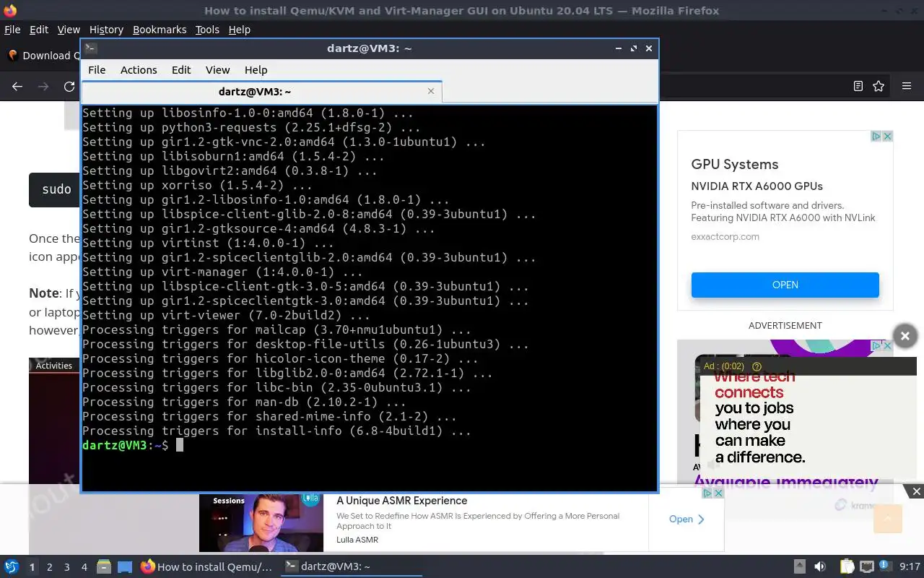The width and height of the screenshot is (924, 578).
Task: Open Firefox View menu
Action: (x=69, y=30)
